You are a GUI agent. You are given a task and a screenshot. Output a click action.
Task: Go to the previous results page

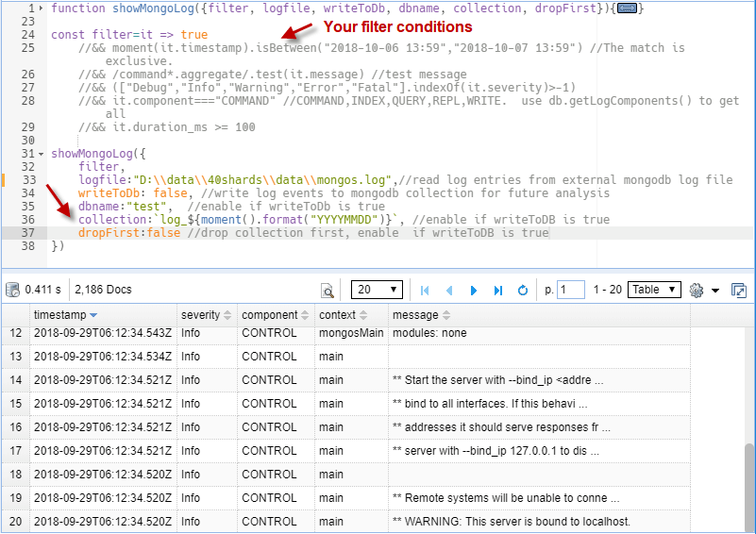coord(449,291)
